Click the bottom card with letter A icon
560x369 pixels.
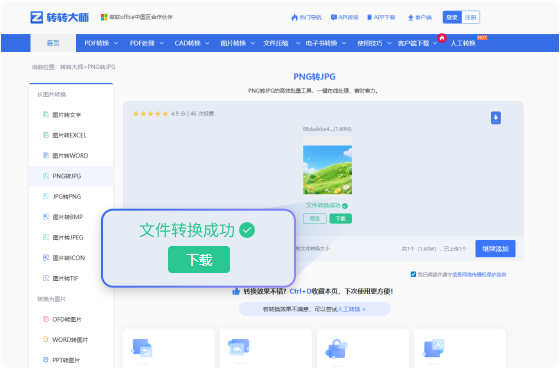click(460, 348)
